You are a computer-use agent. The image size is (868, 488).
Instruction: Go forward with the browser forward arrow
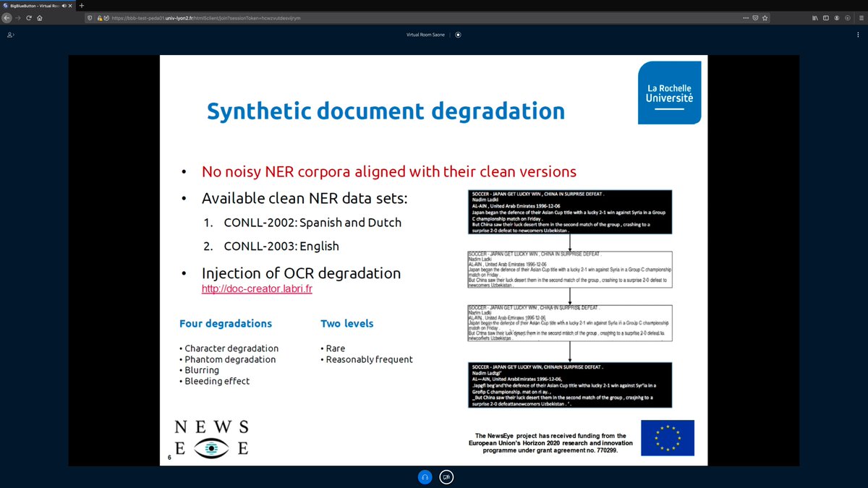[18, 17]
